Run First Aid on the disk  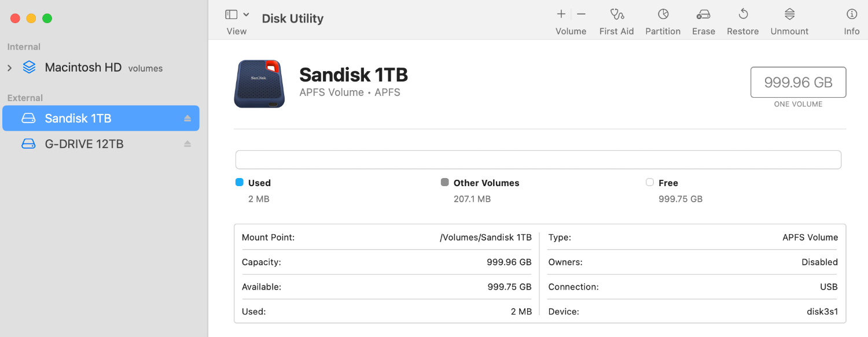(617, 14)
